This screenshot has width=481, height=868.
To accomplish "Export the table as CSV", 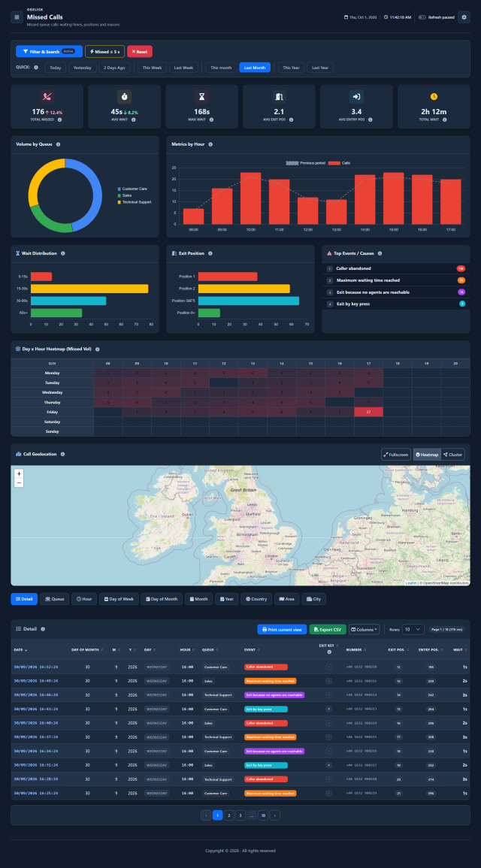I will tap(328, 630).
